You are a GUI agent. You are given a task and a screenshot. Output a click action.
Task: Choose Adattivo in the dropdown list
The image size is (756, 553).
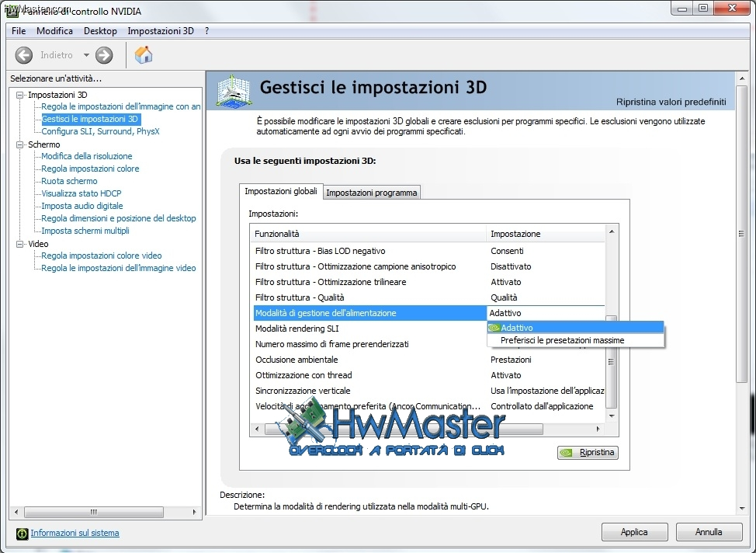(x=576, y=328)
